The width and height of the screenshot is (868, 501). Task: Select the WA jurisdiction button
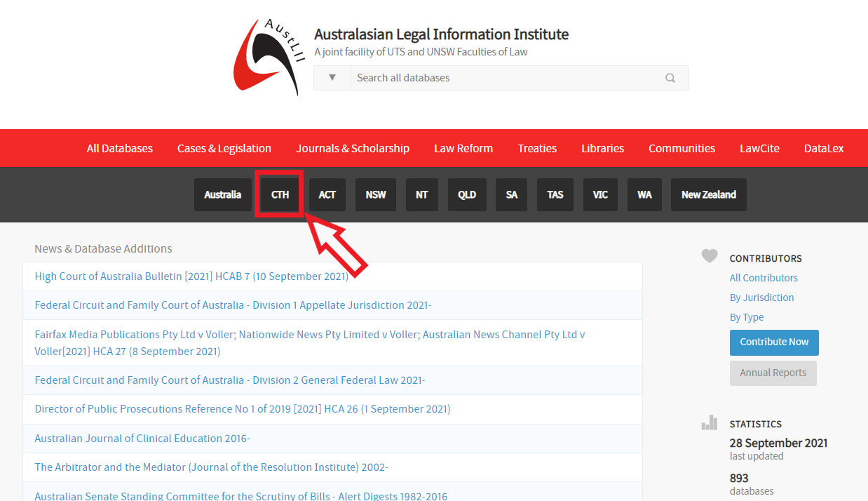[x=644, y=194]
